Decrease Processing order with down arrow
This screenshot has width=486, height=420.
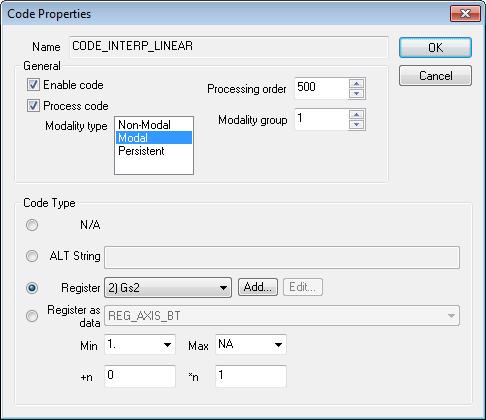point(356,94)
